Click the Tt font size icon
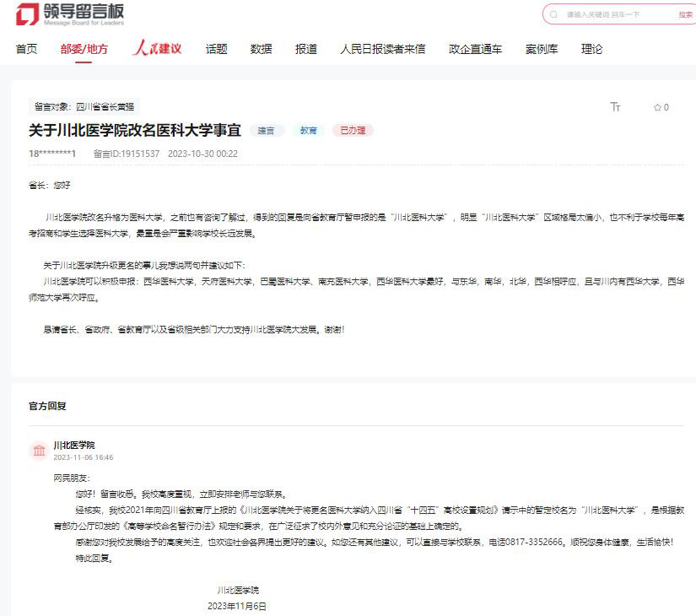Viewport: 696px width, 616px height. 615,106
